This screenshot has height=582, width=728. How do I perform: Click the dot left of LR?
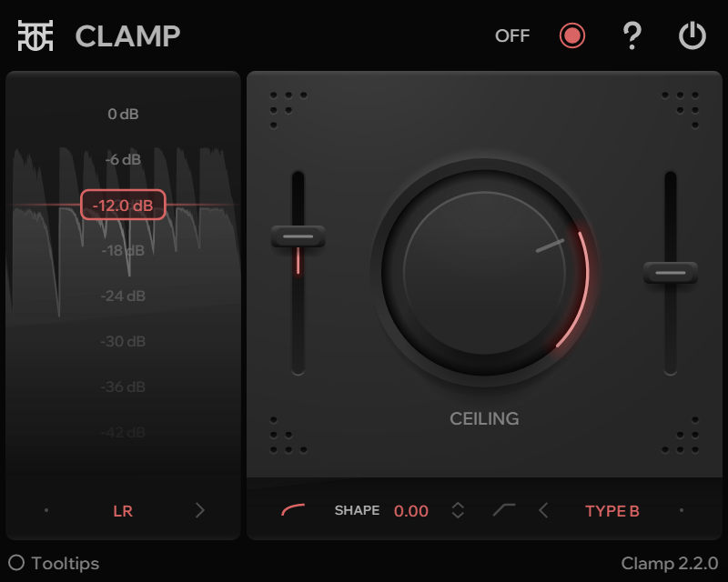46,510
